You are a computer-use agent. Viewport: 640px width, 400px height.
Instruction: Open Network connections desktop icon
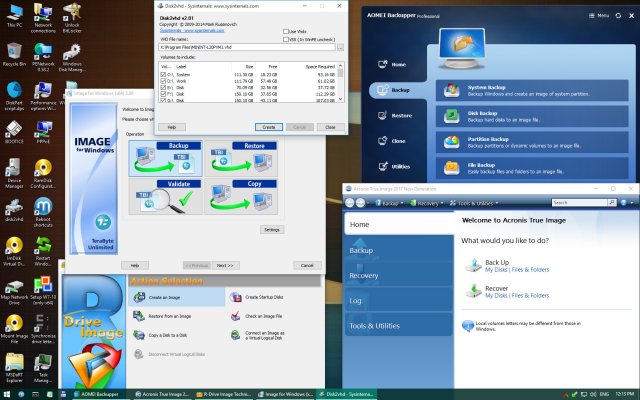point(43,18)
